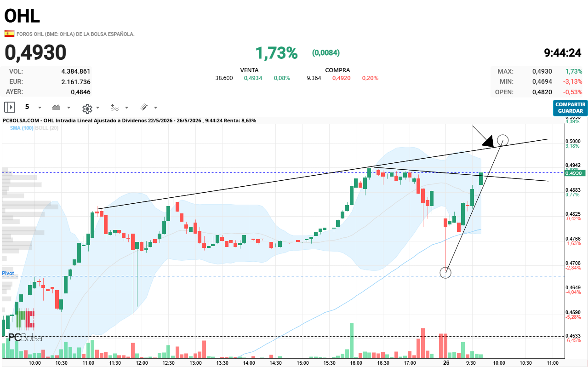
Task: Click the Spanish flag icon
Action: point(9,34)
